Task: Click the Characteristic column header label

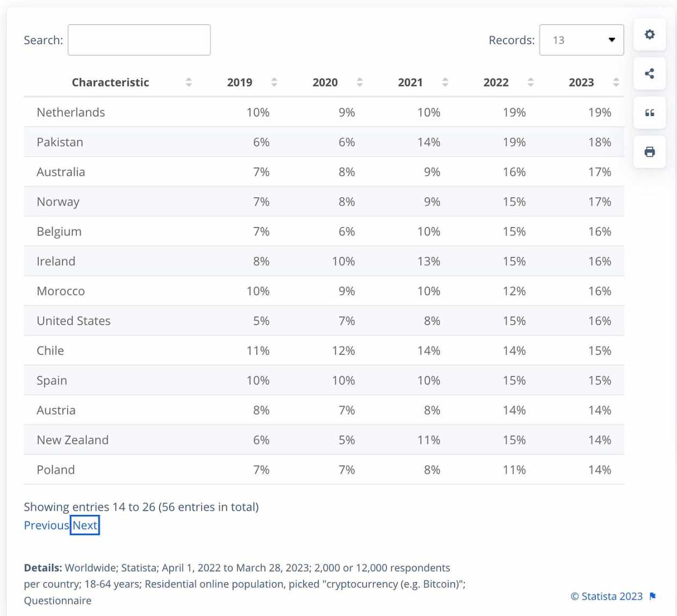Action: pyautogui.click(x=110, y=82)
